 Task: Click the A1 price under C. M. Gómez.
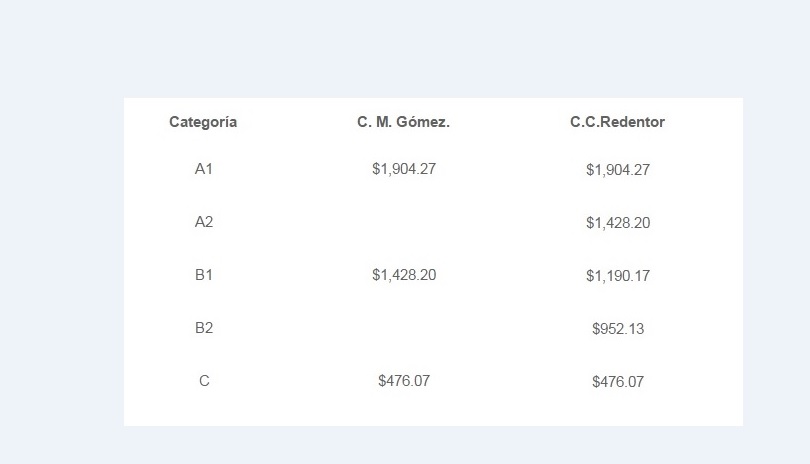(x=404, y=169)
